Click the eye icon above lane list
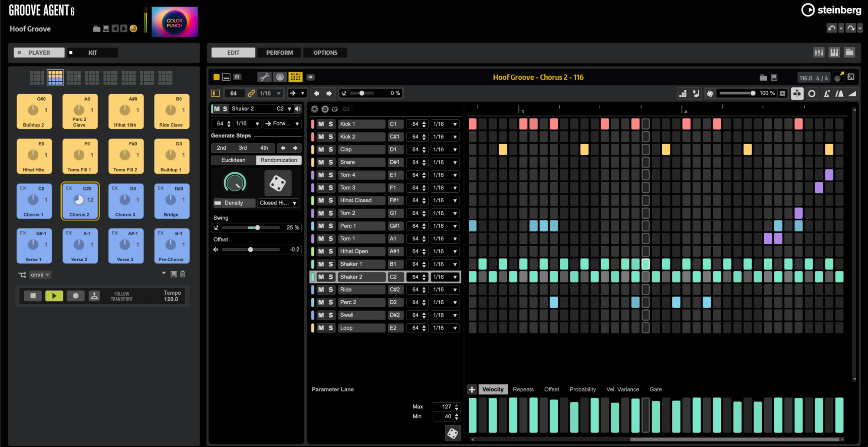This screenshot has height=447, width=868. (x=335, y=109)
